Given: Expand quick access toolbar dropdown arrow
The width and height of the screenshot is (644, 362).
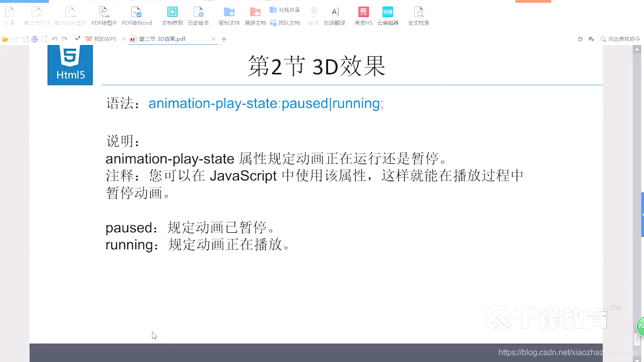Looking at the screenshot, I should (x=77, y=39).
